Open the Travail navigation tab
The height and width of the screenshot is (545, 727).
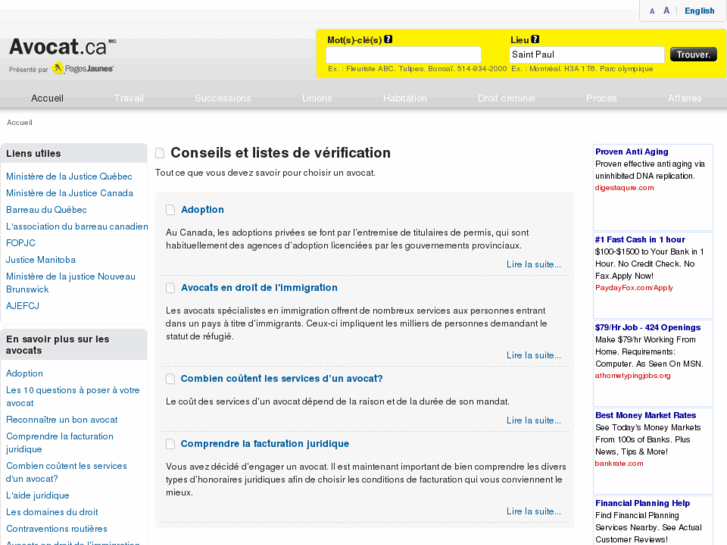click(x=129, y=98)
